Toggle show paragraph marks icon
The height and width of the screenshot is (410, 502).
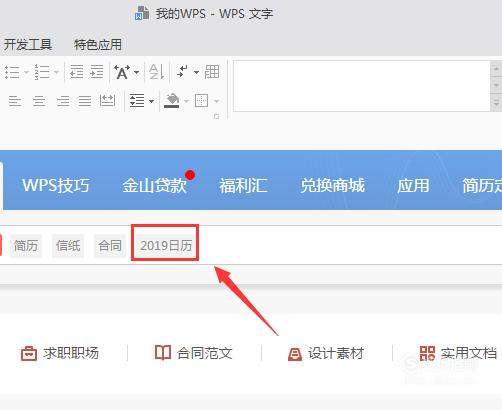coord(183,72)
